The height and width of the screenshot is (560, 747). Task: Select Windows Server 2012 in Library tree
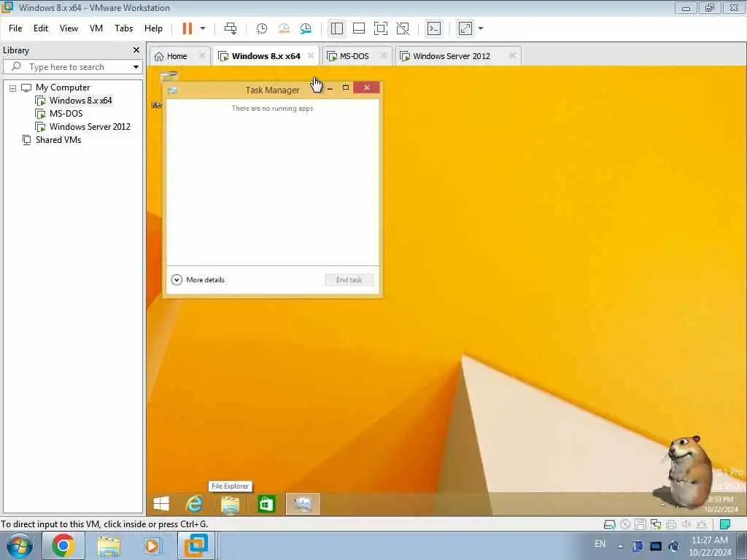point(90,127)
